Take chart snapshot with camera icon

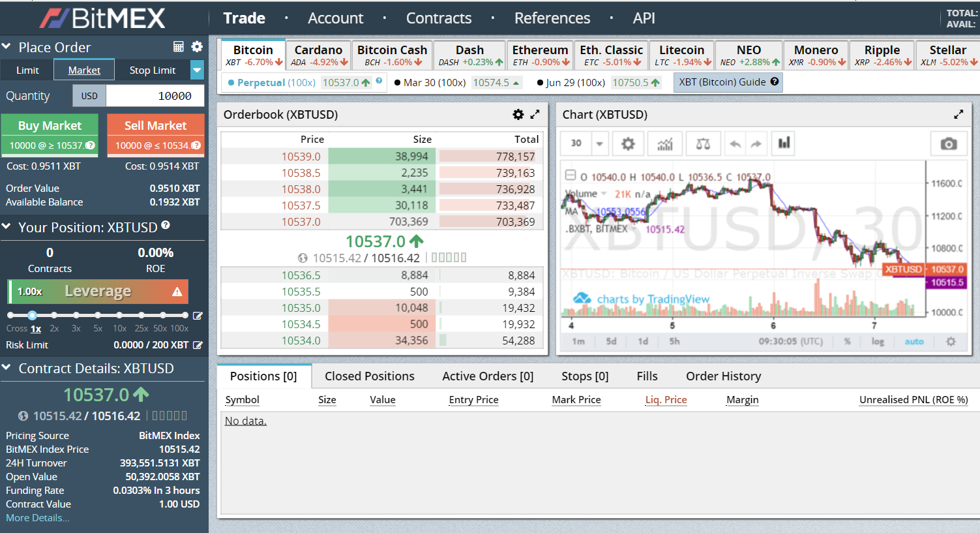coord(949,144)
